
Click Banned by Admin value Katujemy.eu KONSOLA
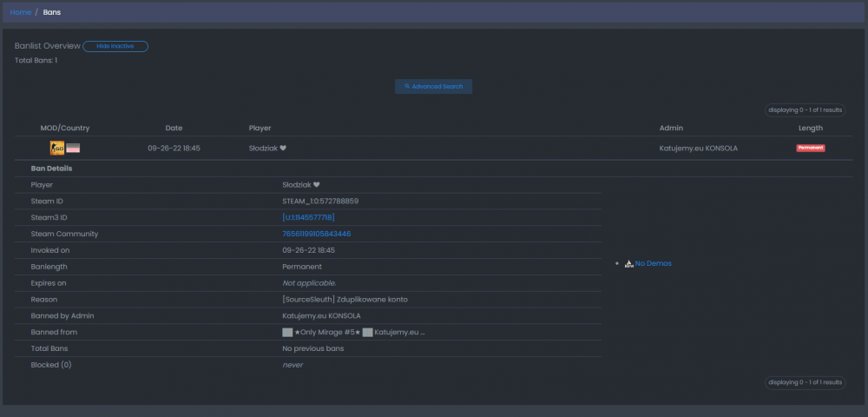tap(321, 315)
